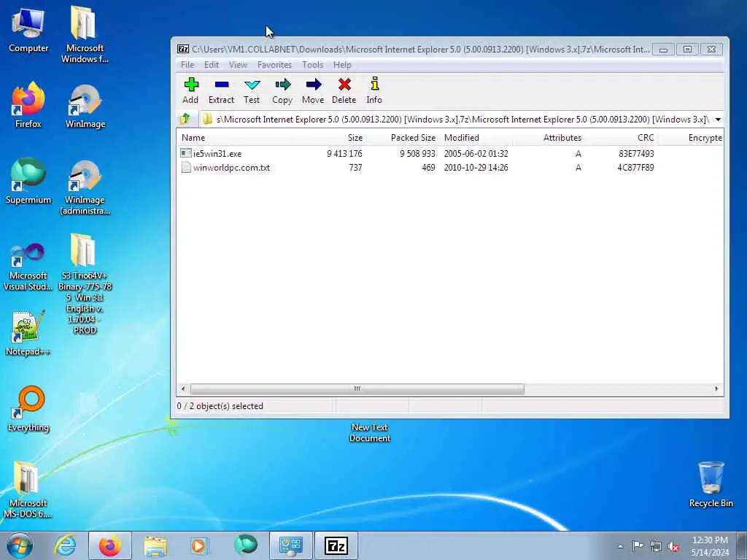Click the Action Center flag icon

point(638,546)
